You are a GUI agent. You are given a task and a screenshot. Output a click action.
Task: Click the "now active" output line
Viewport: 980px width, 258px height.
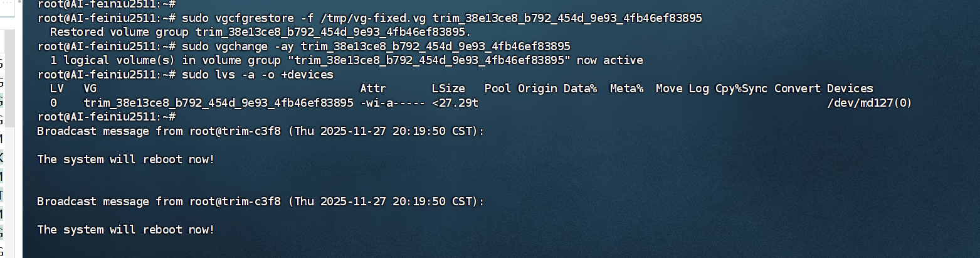[x=346, y=60]
